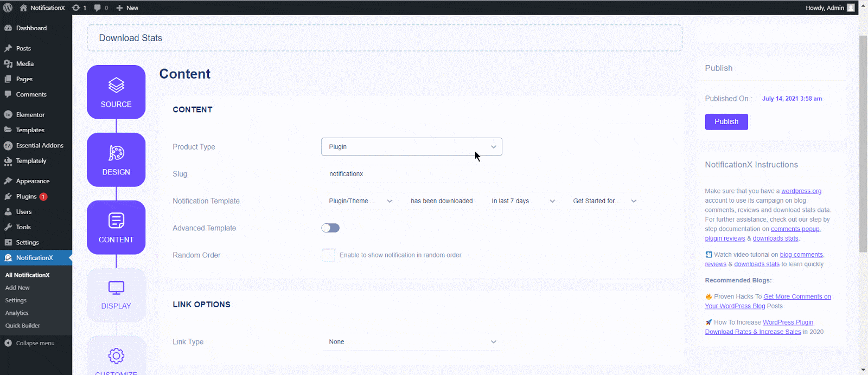
Task: Click the Settings sidebar icon
Action: 8,243
